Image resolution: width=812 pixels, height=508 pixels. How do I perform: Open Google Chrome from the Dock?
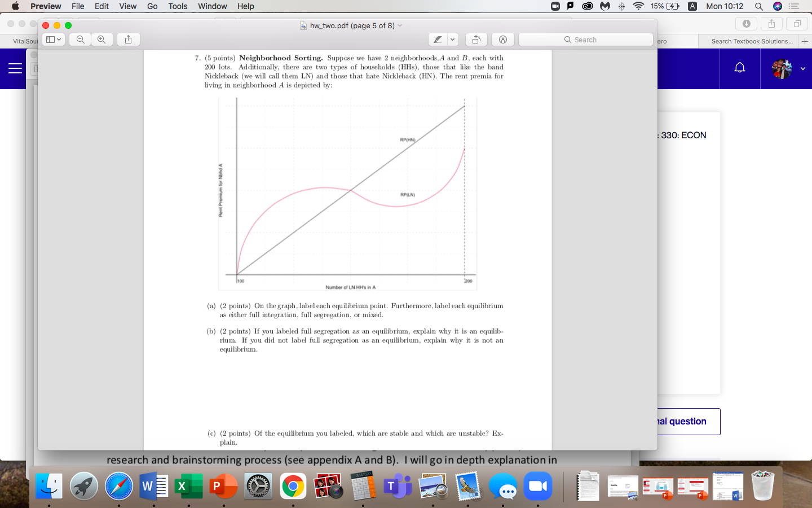pyautogui.click(x=293, y=486)
